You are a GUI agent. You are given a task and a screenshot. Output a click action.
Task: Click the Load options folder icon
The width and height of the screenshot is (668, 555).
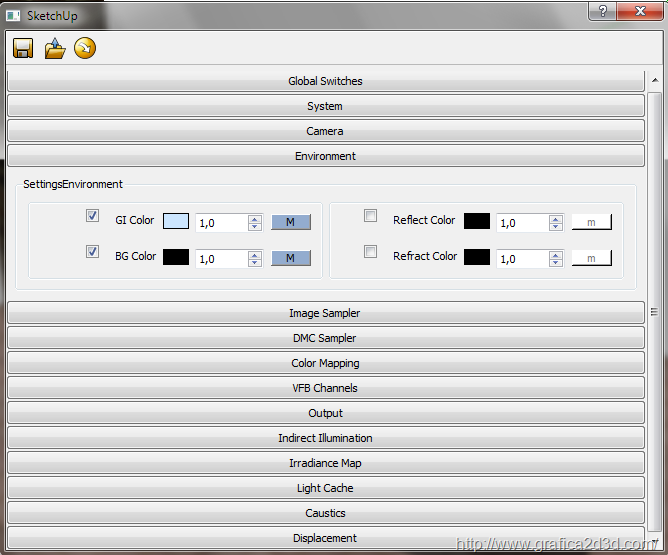[55, 48]
